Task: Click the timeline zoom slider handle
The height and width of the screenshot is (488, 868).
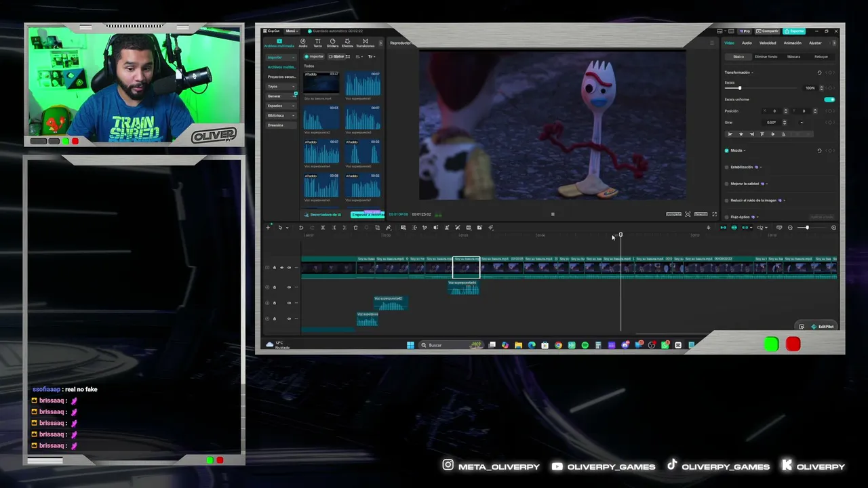Action: (x=806, y=228)
